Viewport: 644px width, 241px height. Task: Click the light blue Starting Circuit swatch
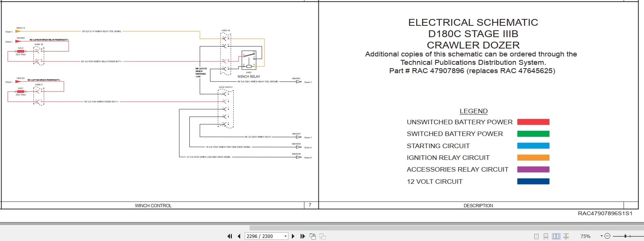click(533, 146)
